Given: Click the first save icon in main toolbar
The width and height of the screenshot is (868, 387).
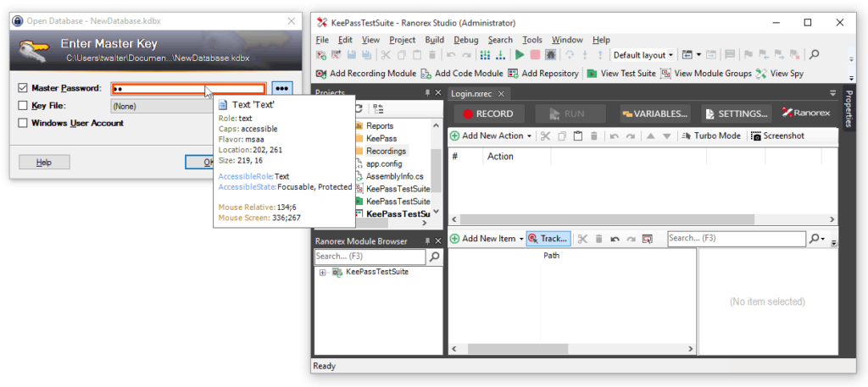Looking at the screenshot, I should coord(352,55).
